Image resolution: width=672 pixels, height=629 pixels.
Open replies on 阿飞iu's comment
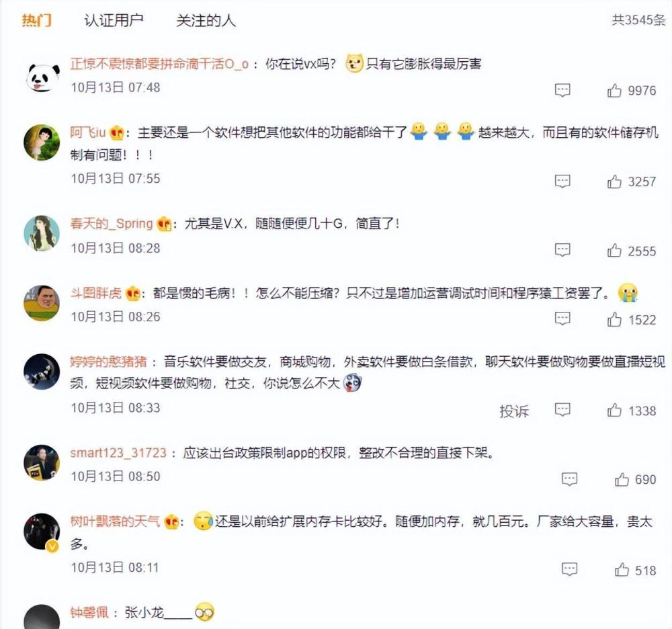point(562,181)
